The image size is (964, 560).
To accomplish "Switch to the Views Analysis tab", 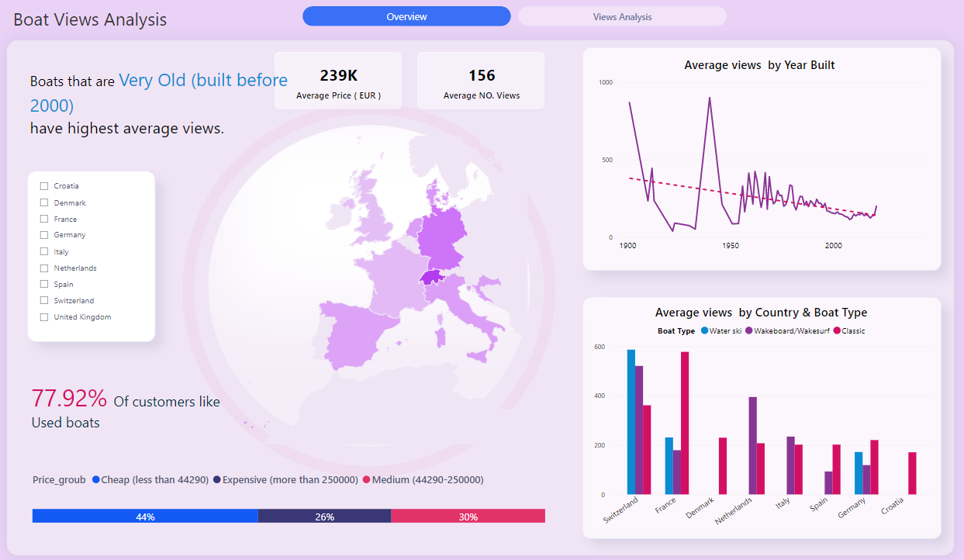I will (x=621, y=16).
